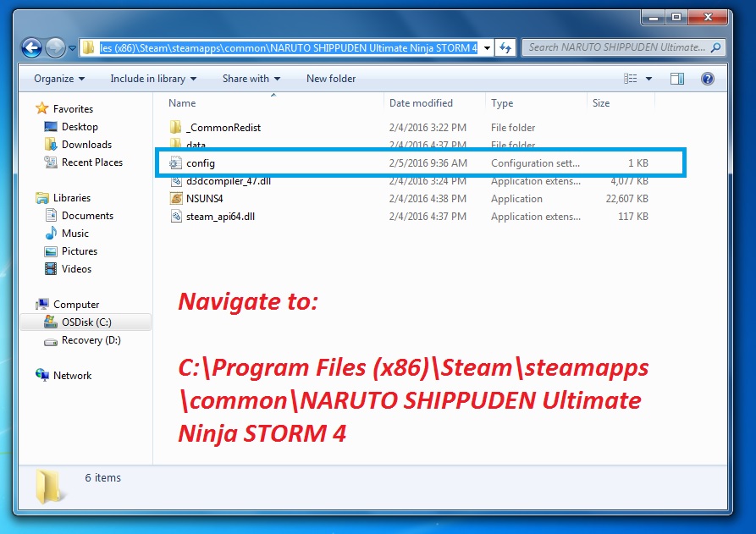This screenshot has height=534, width=756.
Task: Toggle the preview pane
Action: point(677,79)
